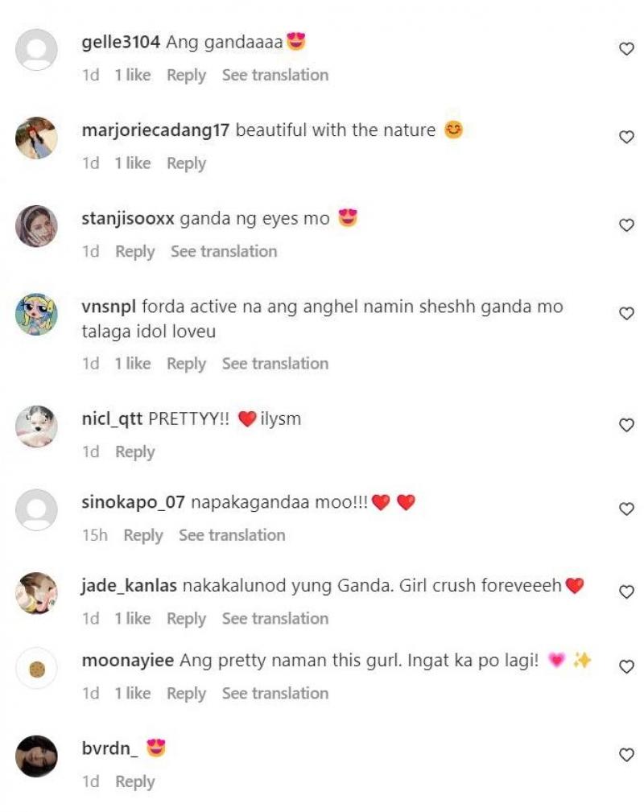Open username sinokapo_07 profile
644x812 pixels.
point(133,502)
